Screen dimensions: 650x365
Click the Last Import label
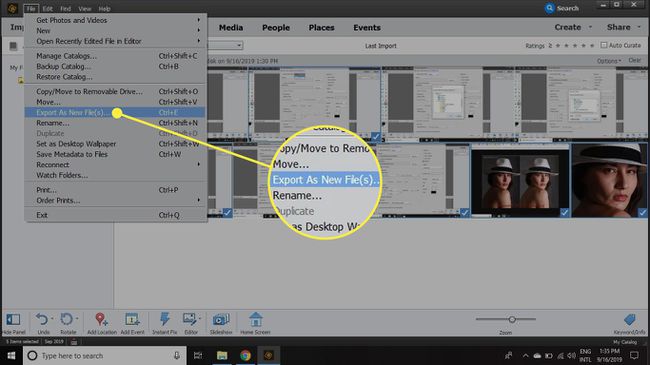pos(381,46)
